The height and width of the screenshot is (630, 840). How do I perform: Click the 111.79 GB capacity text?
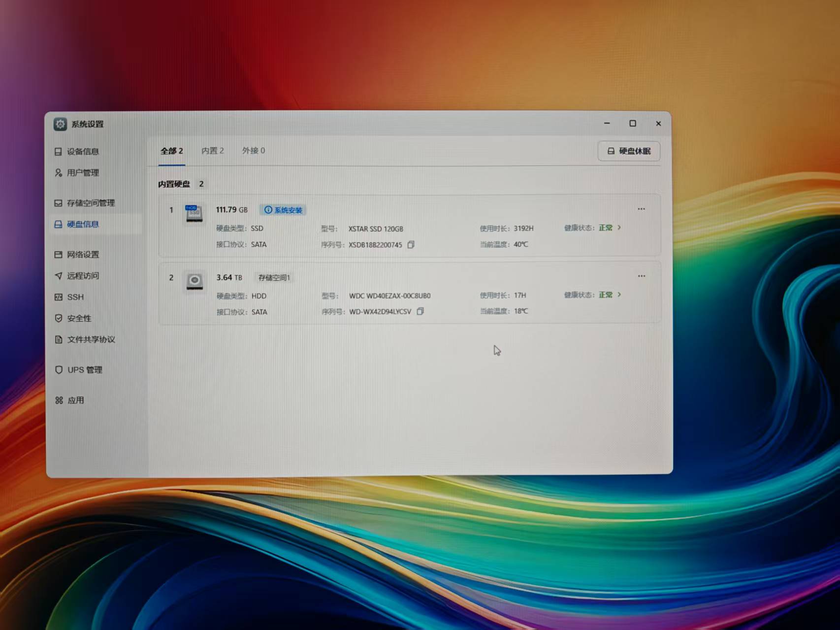click(232, 210)
